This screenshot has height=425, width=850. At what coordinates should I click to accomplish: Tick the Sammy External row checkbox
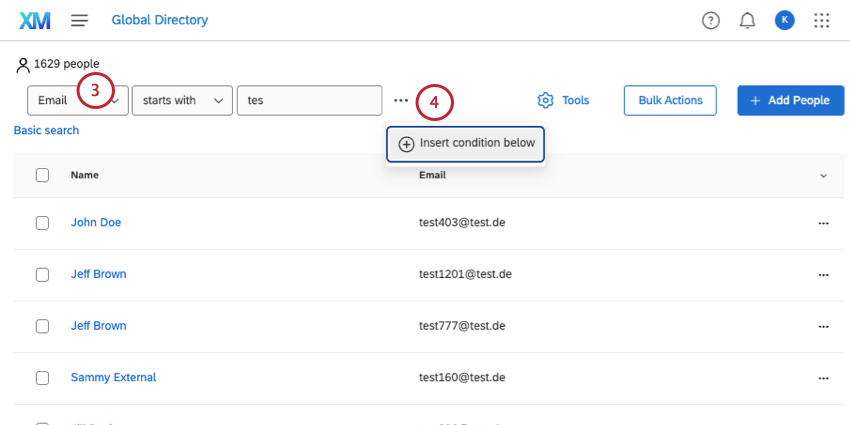42,378
